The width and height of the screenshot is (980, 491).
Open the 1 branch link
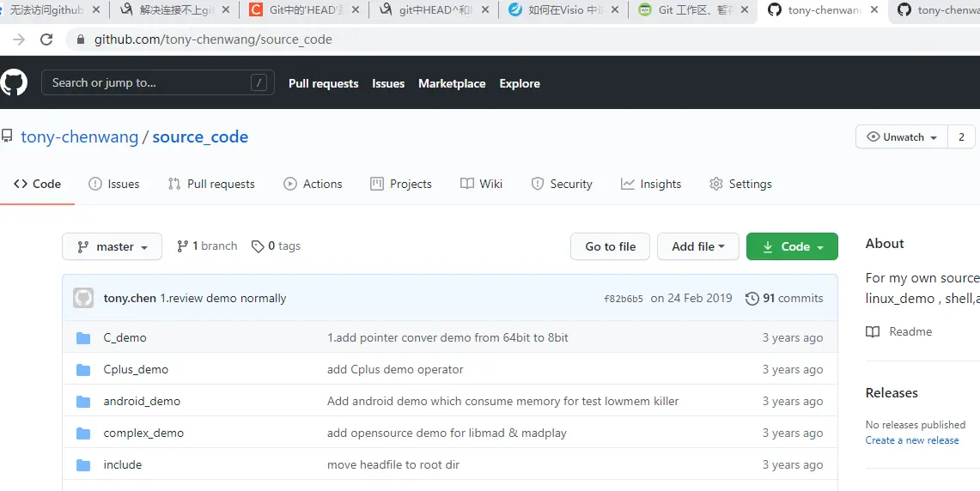click(207, 246)
